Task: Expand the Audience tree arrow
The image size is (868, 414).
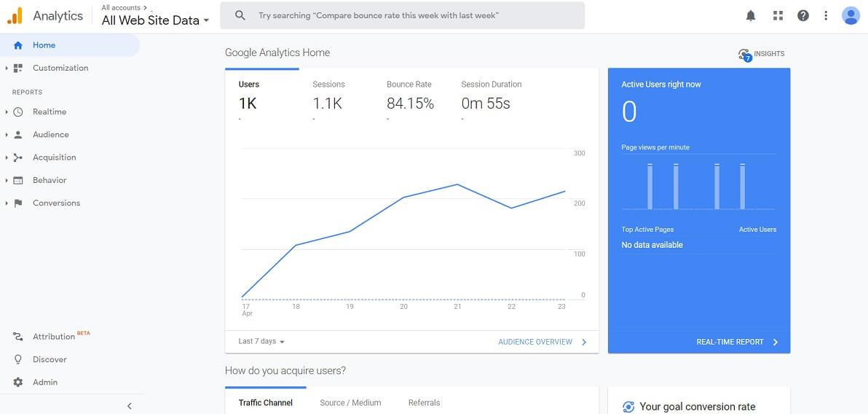Action: pos(6,135)
